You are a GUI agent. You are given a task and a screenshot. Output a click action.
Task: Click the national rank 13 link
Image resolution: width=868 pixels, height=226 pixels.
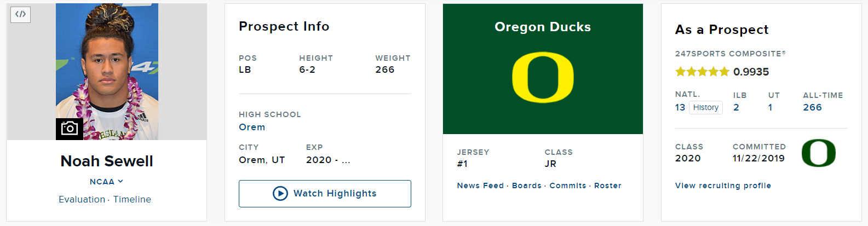pyautogui.click(x=680, y=107)
